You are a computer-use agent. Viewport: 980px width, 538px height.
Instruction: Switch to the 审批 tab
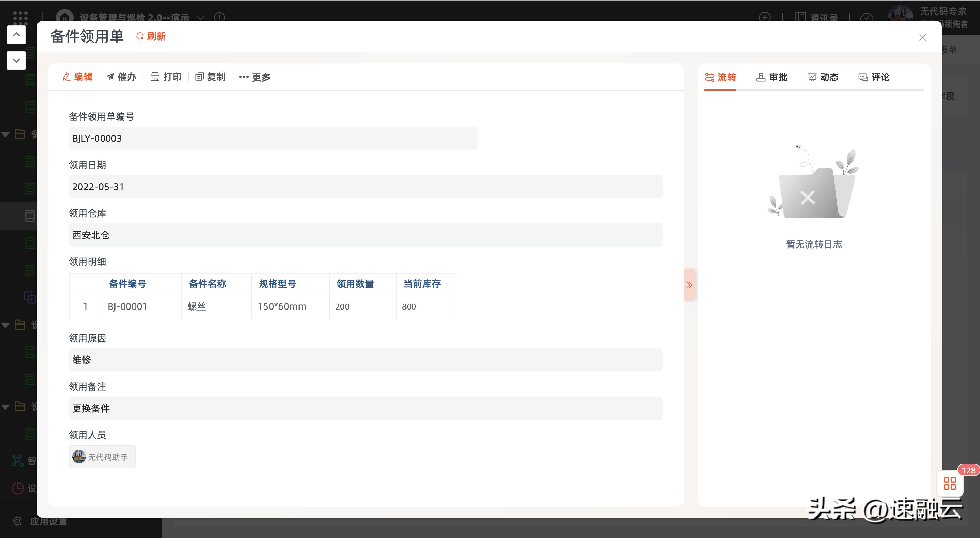click(771, 77)
